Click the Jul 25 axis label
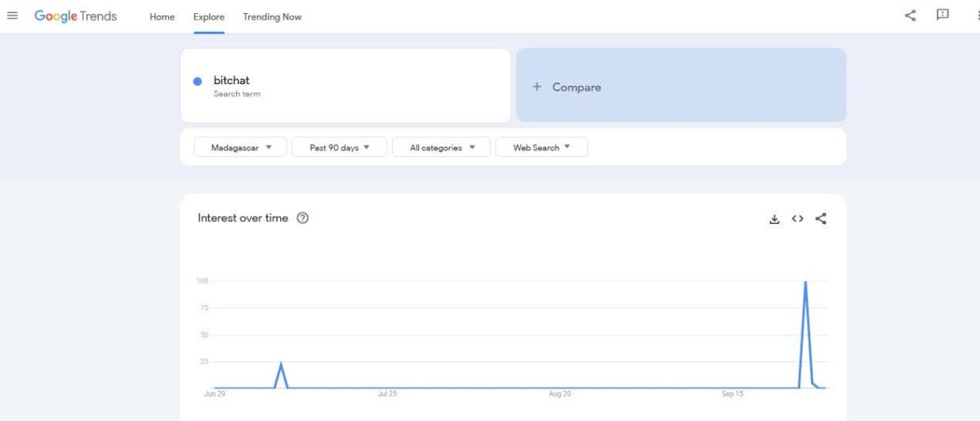The image size is (980, 421). click(387, 394)
